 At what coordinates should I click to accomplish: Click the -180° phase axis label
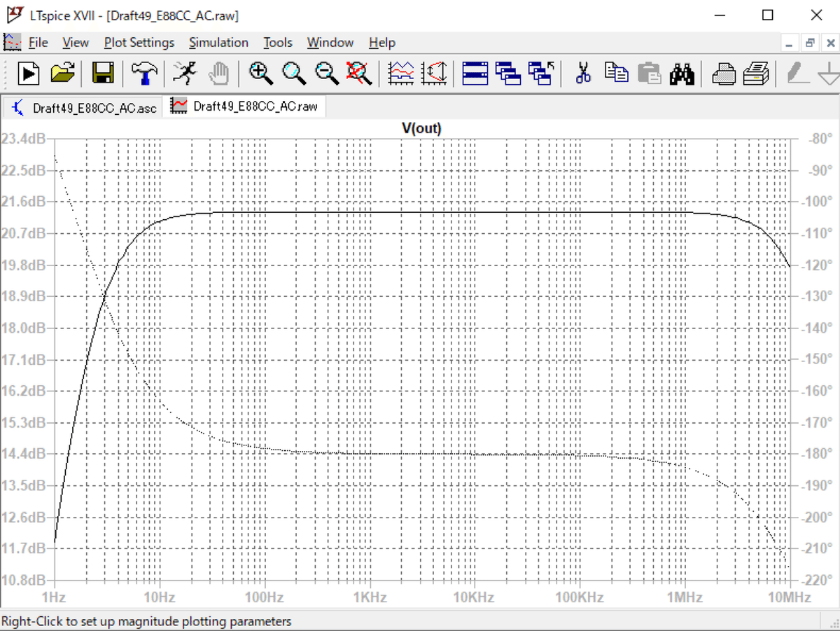[815, 454]
